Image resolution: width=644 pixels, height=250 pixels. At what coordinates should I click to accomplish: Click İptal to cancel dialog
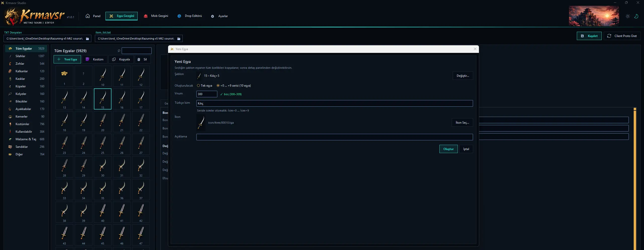pos(466,149)
